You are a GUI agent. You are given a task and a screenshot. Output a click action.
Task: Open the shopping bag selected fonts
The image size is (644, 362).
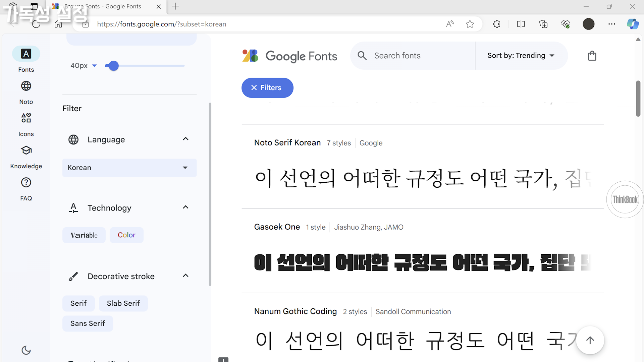(x=592, y=56)
